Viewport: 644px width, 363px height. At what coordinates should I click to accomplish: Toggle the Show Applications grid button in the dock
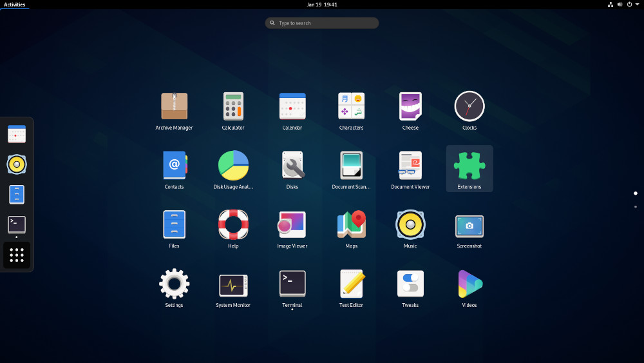[17, 255]
